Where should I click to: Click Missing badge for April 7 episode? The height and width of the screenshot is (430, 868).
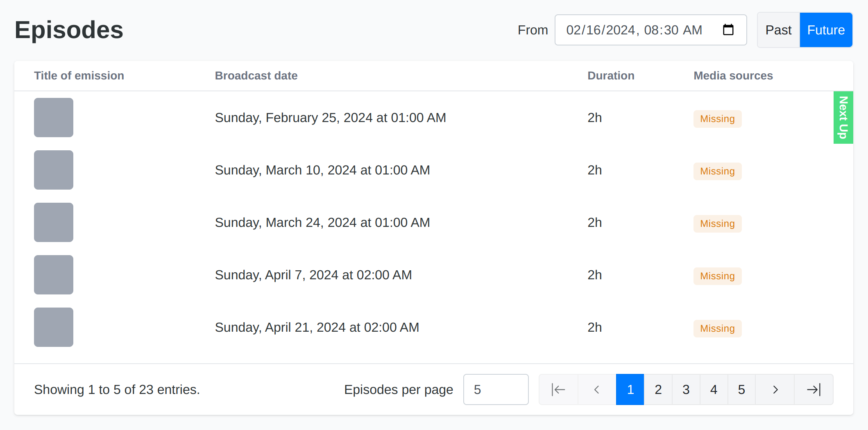(717, 276)
